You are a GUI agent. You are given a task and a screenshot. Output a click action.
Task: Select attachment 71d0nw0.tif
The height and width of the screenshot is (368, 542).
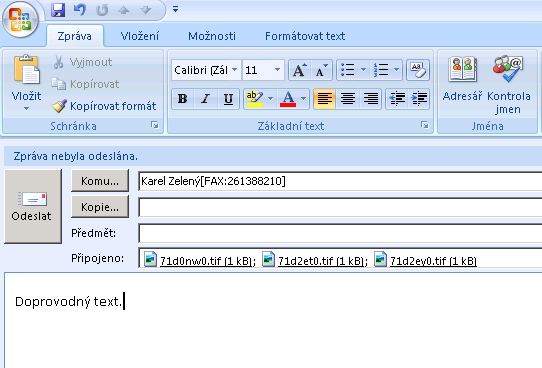(x=199, y=260)
